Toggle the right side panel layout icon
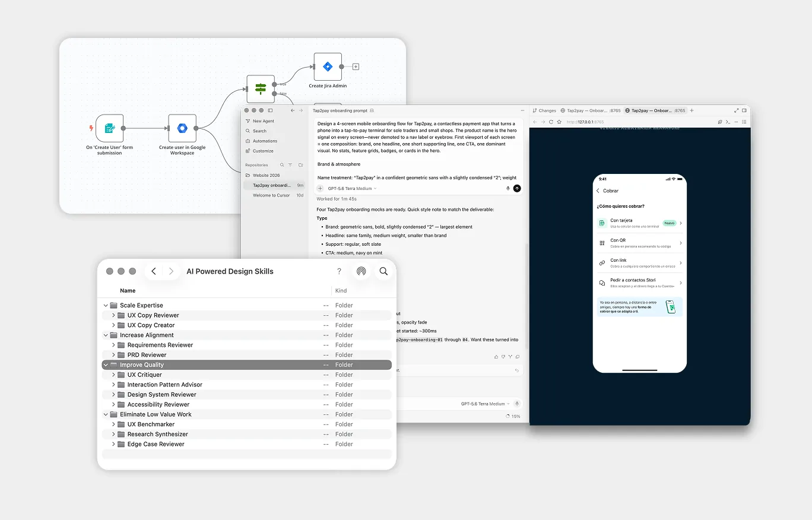 point(744,110)
